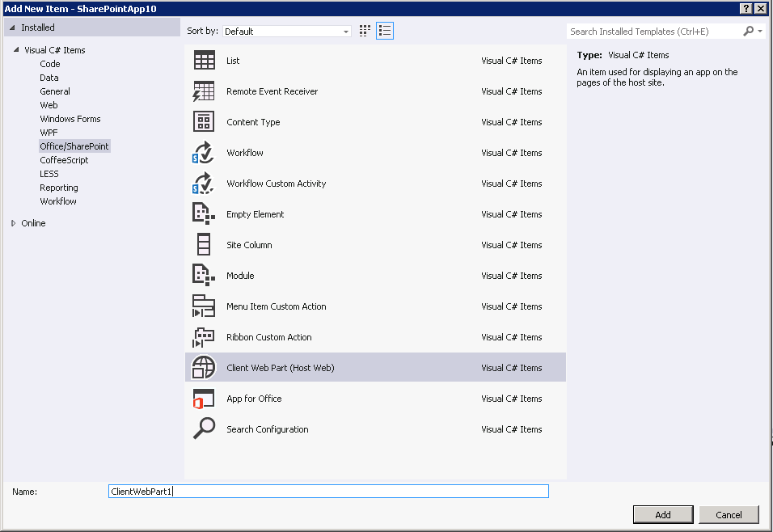
Task: Choose the Content Type template name
Action: point(253,122)
